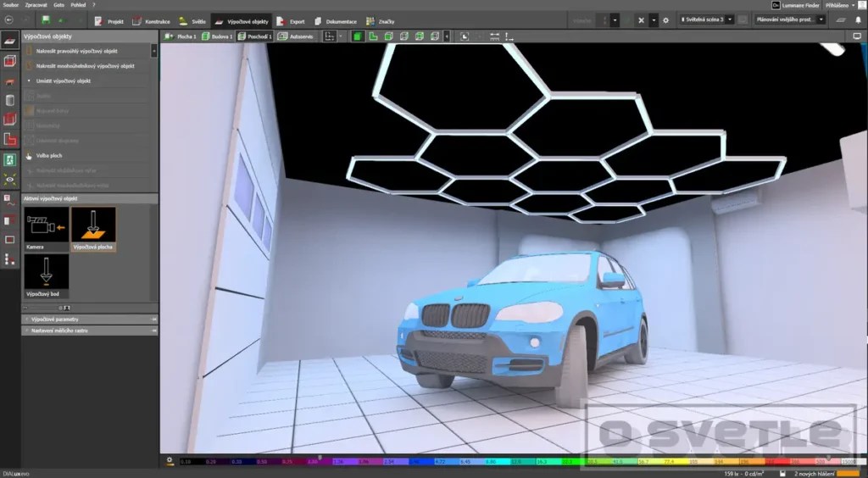Click Nakreslit mnohoúhelníkový výpočtový objekt
868x478 pixels.
click(x=86, y=66)
